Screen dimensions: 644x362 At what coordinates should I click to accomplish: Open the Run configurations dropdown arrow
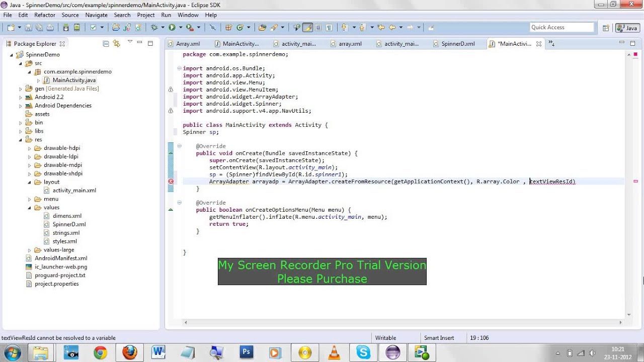pyautogui.click(x=181, y=28)
